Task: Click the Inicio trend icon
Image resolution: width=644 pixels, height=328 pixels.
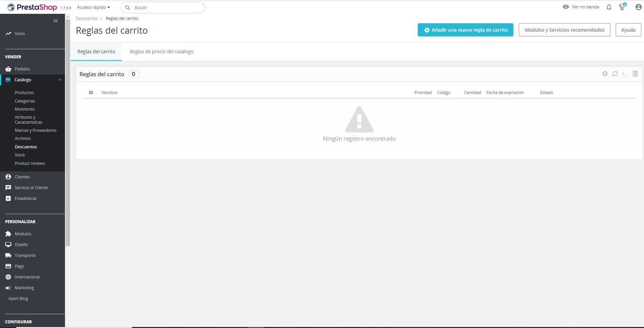Action: pyautogui.click(x=8, y=34)
